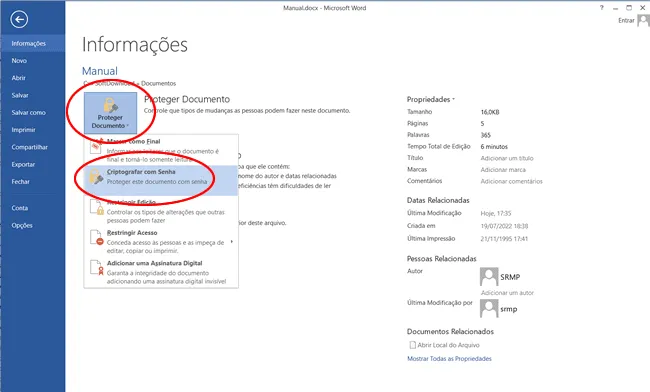Screen dimensions: 650x392
Task: Click the Abrir Local do Arquivo file icon
Action: click(x=412, y=345)
